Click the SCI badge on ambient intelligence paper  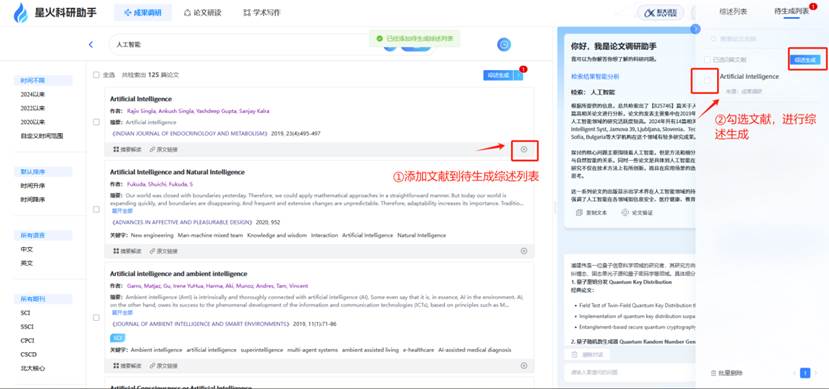point(117,338)
